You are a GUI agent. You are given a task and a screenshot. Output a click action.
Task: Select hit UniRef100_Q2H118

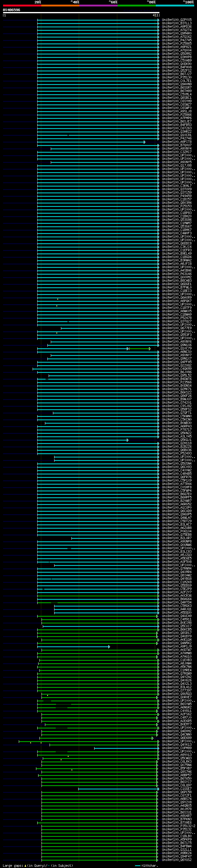point(177,443)
